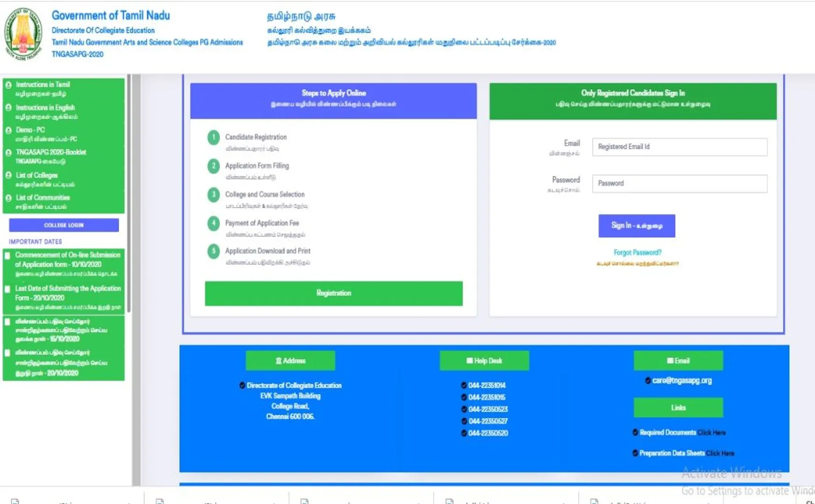Screen dimensions: 815x504
Task: Click step 5 Application Download and Print circle
Action: (213, 251)
